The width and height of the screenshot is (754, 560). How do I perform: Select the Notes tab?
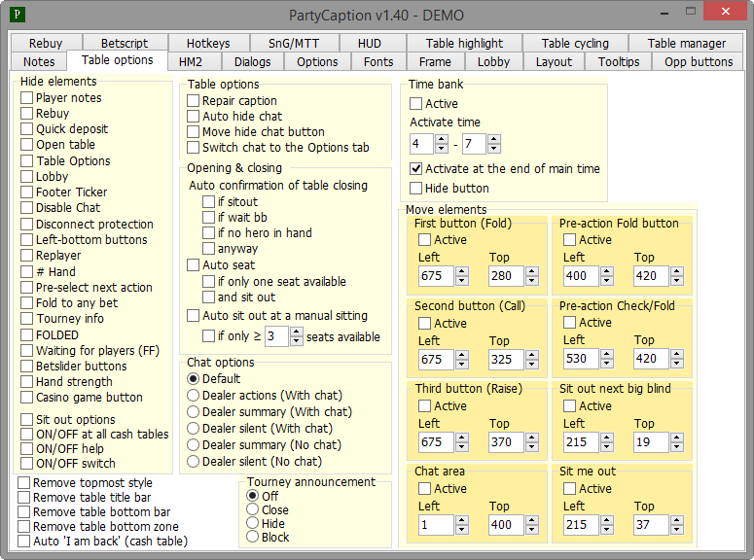click(x=39, y=61)
